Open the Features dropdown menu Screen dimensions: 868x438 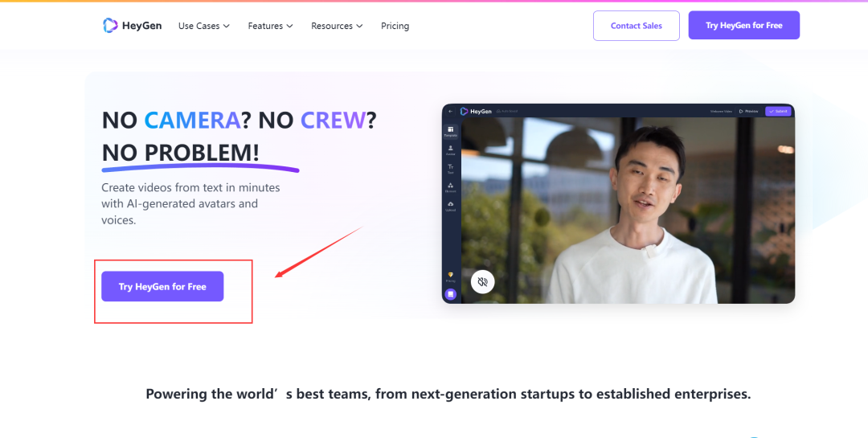(x=270, y=26)
